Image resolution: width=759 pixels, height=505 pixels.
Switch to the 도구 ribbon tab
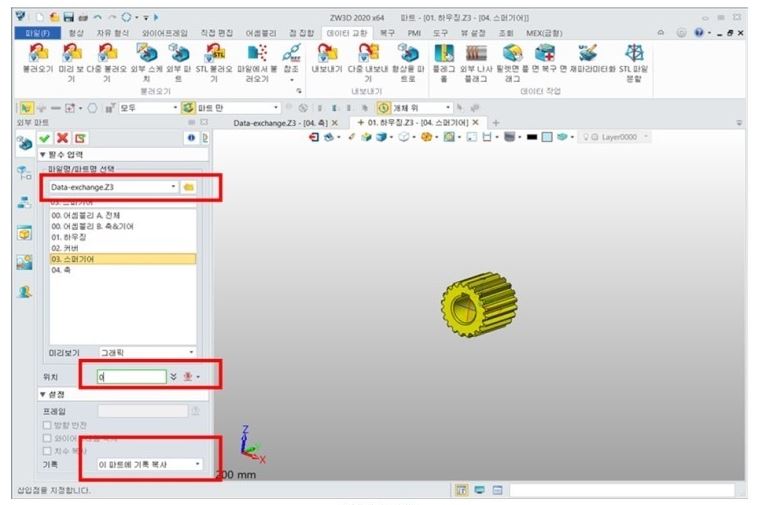click(440, 33)
